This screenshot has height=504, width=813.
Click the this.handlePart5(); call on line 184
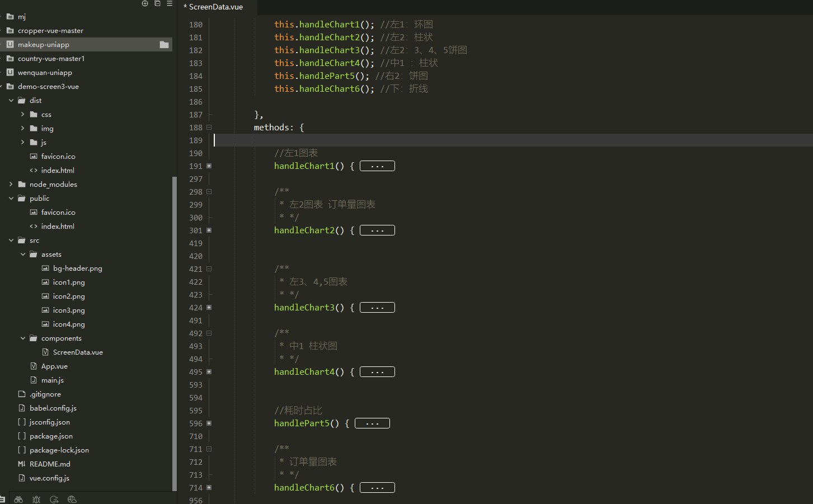click(321, 76)
